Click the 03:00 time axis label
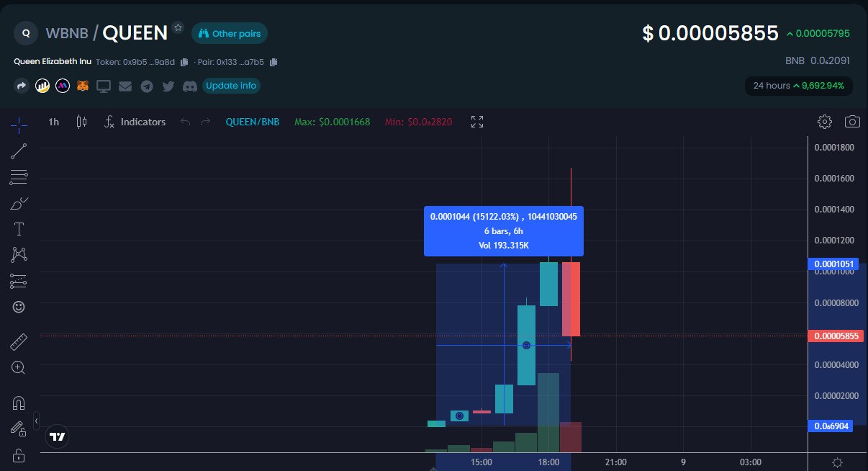This screenshot has height=471, width=868. point(750,462)
